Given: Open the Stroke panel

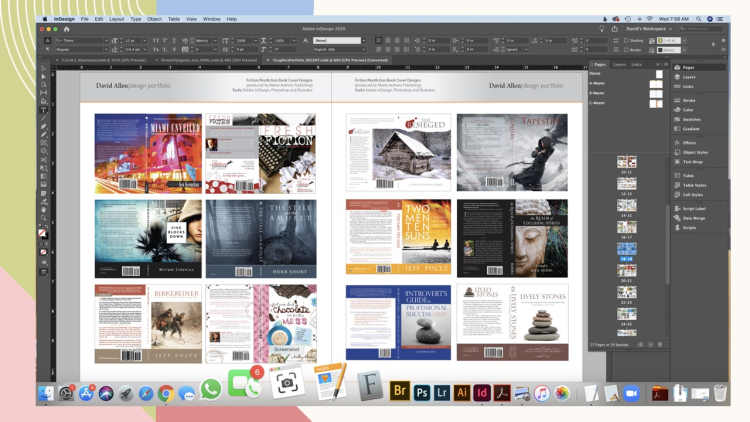Looking at the screenshot, I should [688, 100].
